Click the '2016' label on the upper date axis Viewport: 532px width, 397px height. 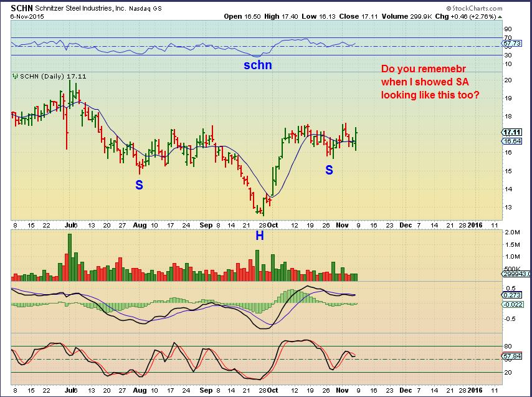(475, 225)
